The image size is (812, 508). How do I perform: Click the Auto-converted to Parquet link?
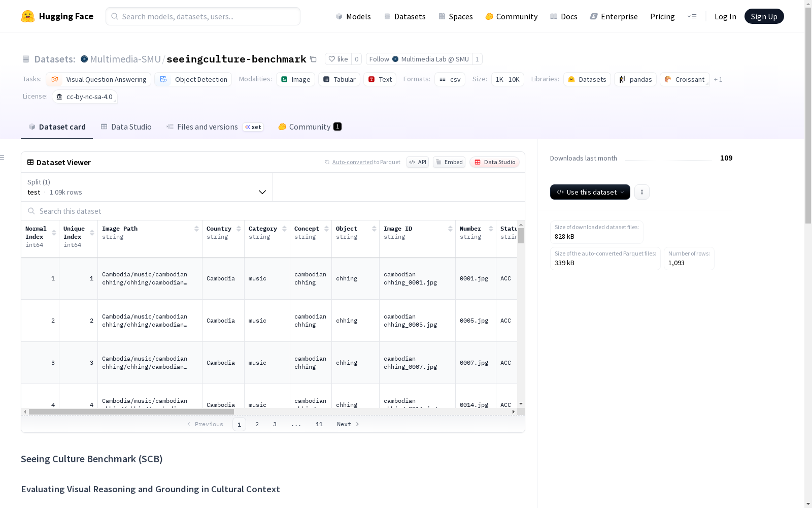click(362, 162)
